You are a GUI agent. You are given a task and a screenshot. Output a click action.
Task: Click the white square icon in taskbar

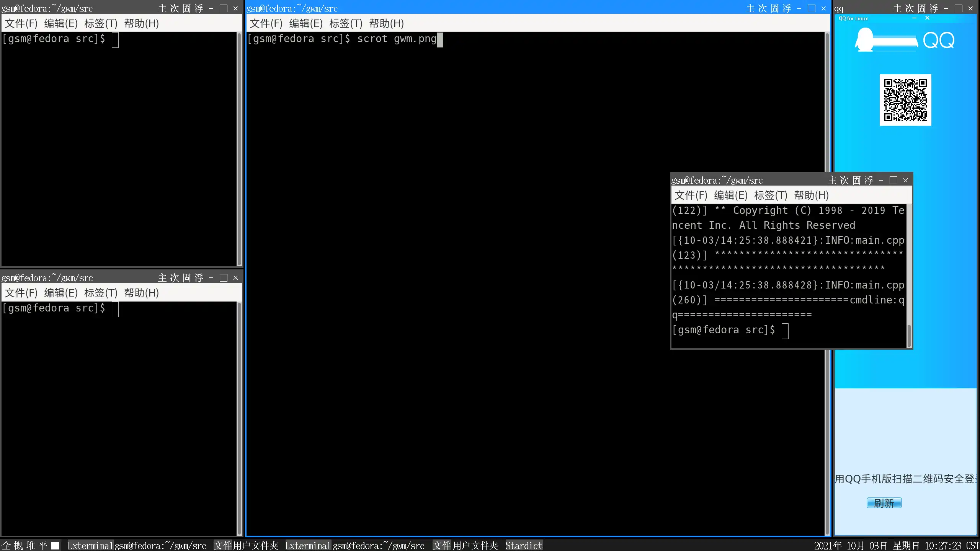(55, 546)
